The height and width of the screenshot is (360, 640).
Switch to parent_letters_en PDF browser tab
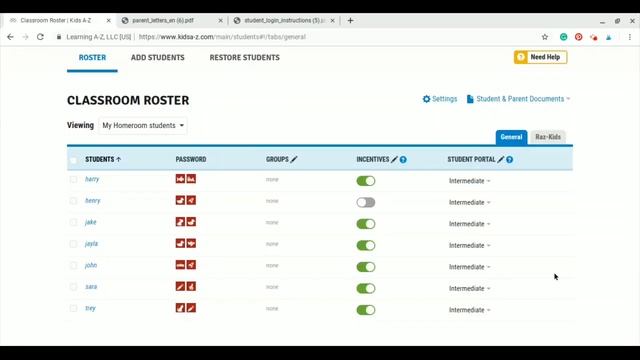[x=171, y=20]
